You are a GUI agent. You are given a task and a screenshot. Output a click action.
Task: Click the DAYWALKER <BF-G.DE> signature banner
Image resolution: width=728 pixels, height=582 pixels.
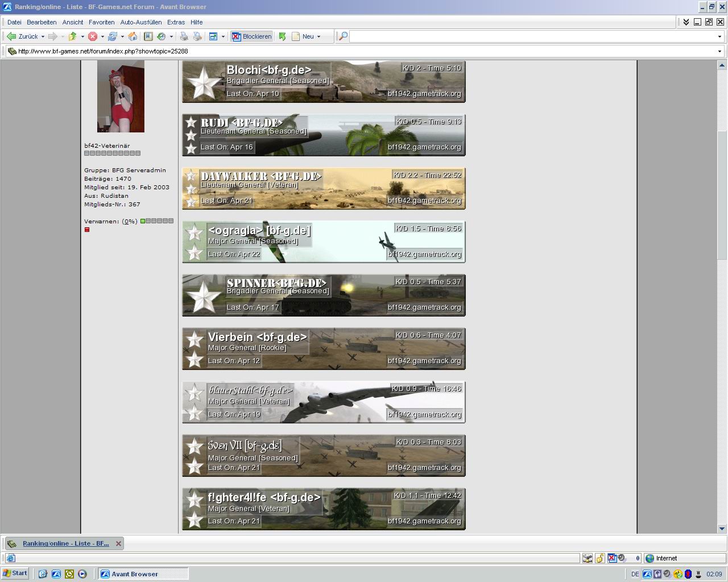pos(324,188)
